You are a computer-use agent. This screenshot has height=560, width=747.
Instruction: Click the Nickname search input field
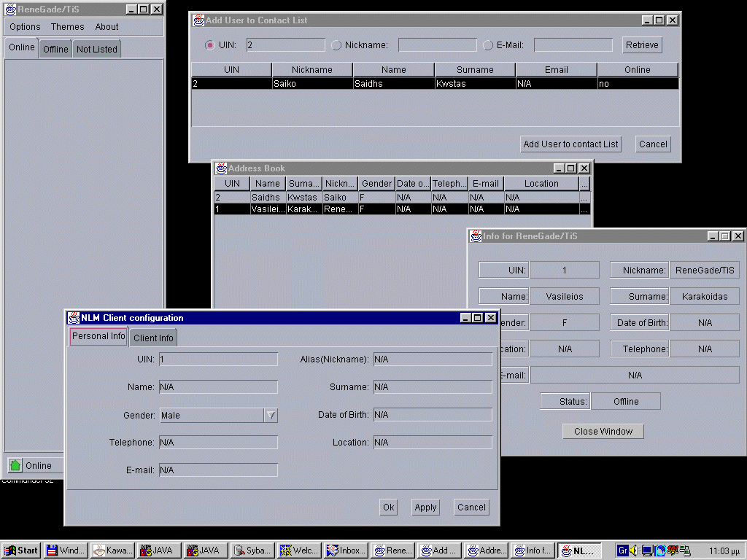pyautogui.click(x=438, y=45)
